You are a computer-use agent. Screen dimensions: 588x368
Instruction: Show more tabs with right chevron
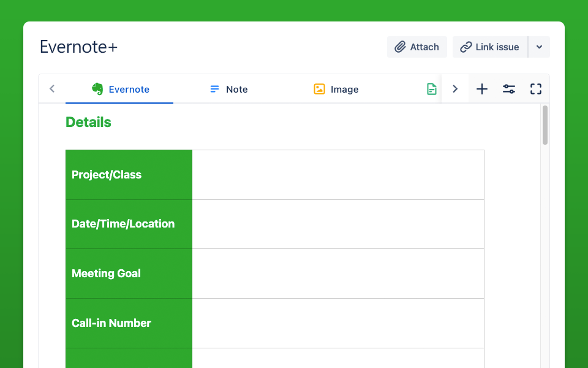pyautogui.click(x=455, y=88)
